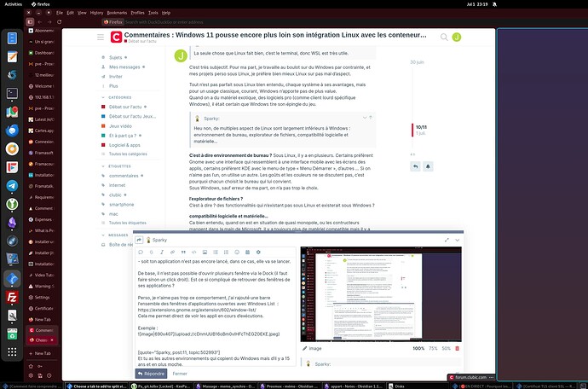The image size is (588, 389).
Task: Open the Terminal from the dock
Action: (x=12, y=93)
